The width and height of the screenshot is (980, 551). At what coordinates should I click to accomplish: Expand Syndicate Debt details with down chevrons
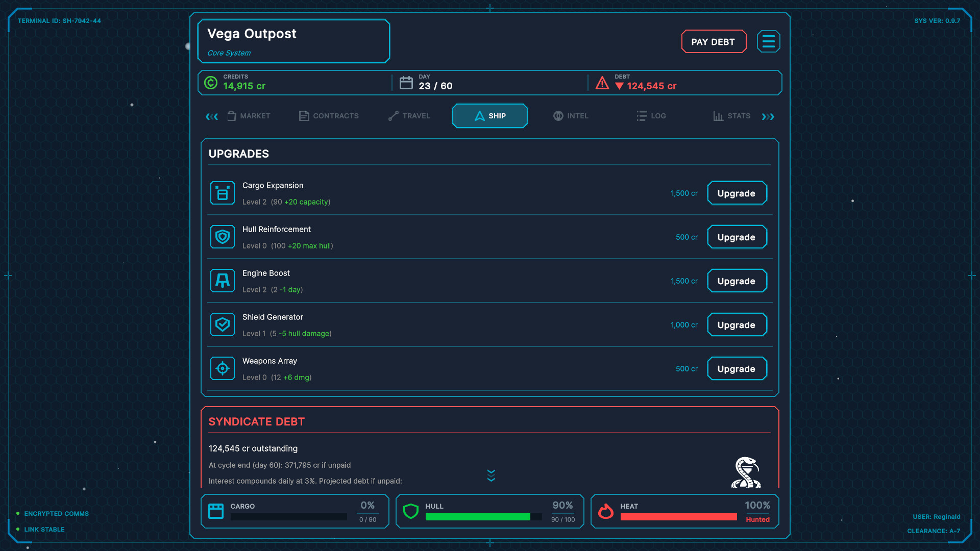tap(491, 475)
